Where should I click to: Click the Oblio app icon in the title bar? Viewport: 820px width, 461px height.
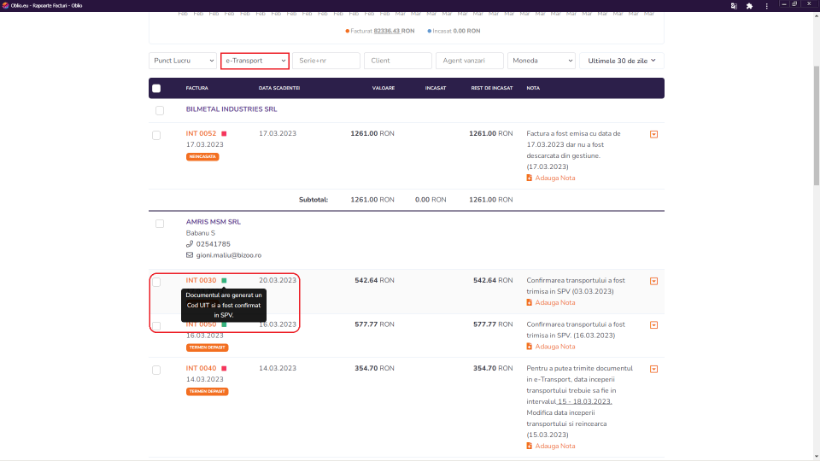tap(5, 5)
